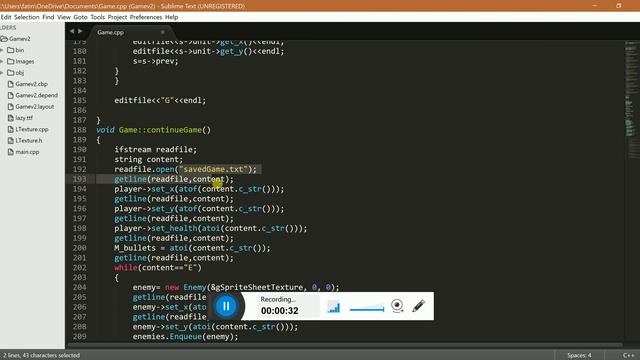Screen dimensions: 640x360
Task: Restore the Sublime Text window
Action: point(619,6)
